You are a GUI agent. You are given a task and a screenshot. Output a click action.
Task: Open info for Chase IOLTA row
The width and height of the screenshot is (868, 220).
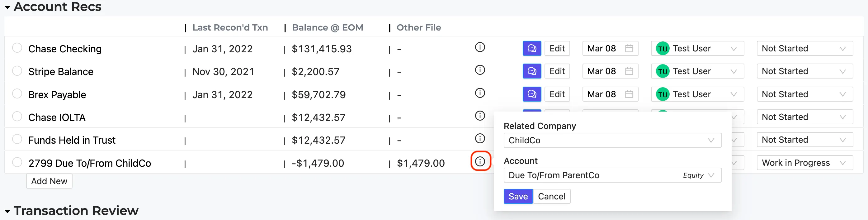point(480,116)
